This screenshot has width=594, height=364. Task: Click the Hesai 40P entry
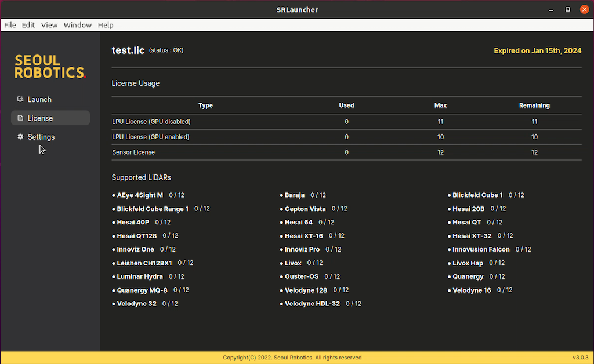click(142, 223)
